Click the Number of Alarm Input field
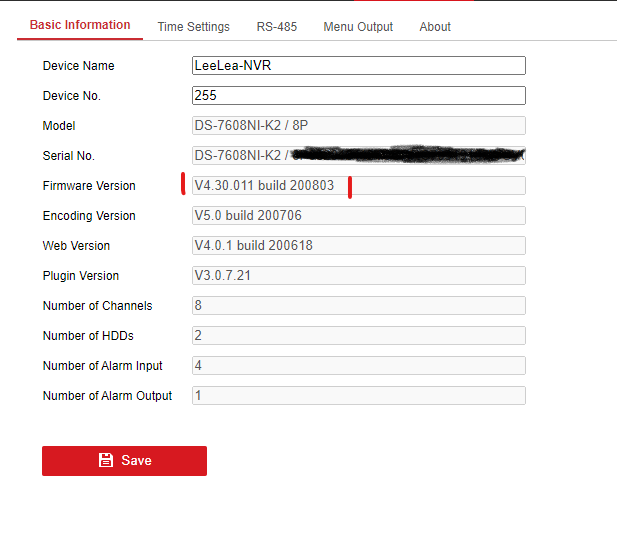The width and height of the screenshot is (617, 546). tap(358, 366)
